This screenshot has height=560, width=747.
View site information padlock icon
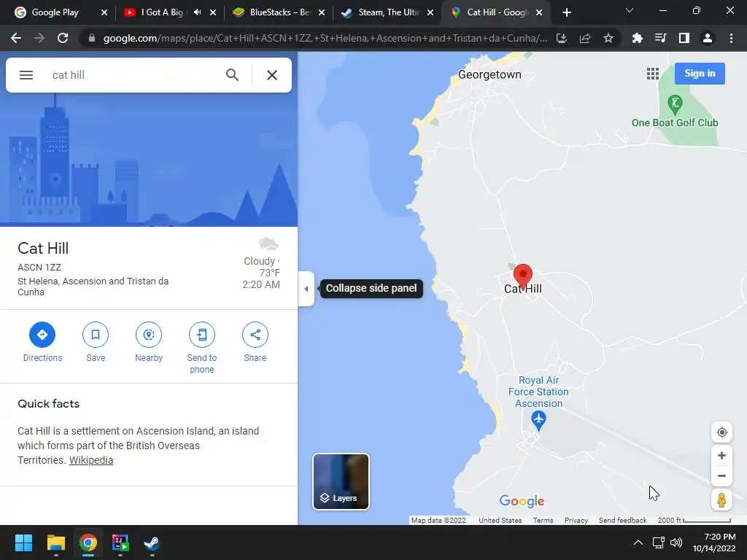tap(92, 38)
